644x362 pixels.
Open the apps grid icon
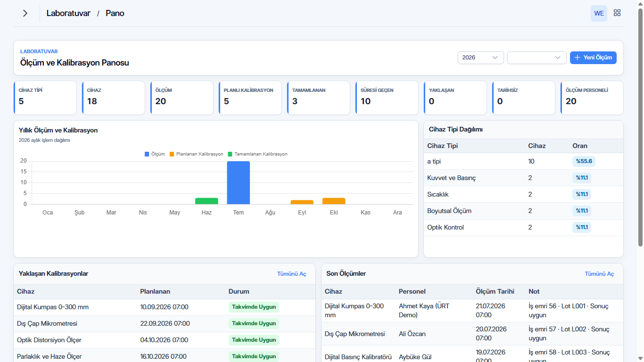pyautogui.click(x=617, y=13)
